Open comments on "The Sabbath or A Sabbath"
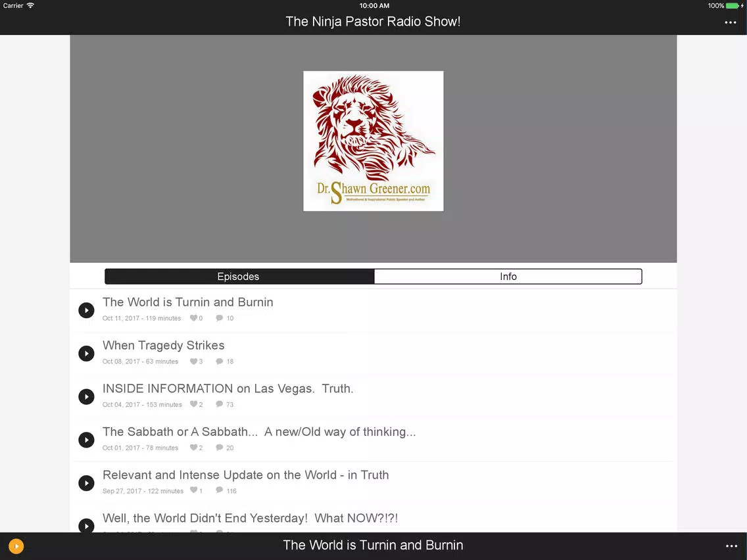 [x=219, y=448]
